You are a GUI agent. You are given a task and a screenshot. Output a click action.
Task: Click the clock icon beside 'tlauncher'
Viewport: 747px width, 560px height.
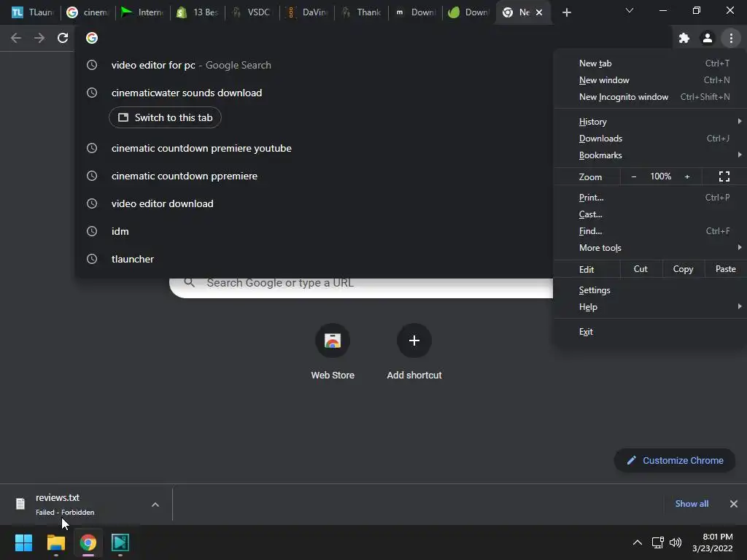[92, 259]
